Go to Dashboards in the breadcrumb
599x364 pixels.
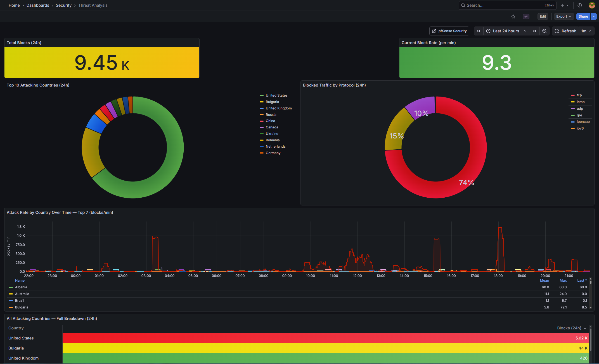click(x=38, y=5)
